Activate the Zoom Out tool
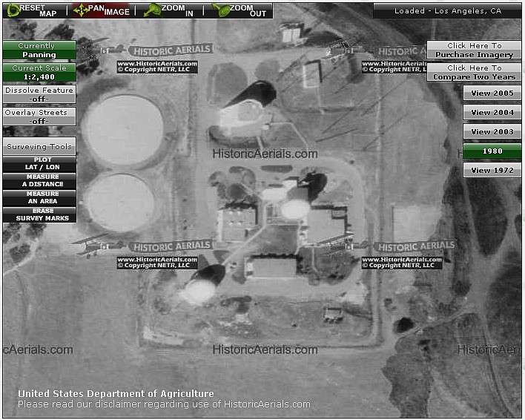525x420 pixels. (239, 10)
